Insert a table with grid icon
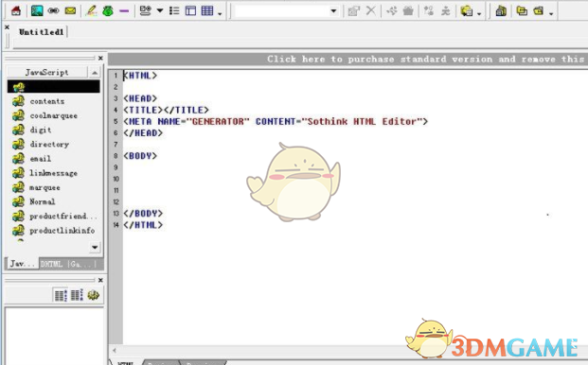The height and width of the screenshot is (365, 588). tap(207, 10)
